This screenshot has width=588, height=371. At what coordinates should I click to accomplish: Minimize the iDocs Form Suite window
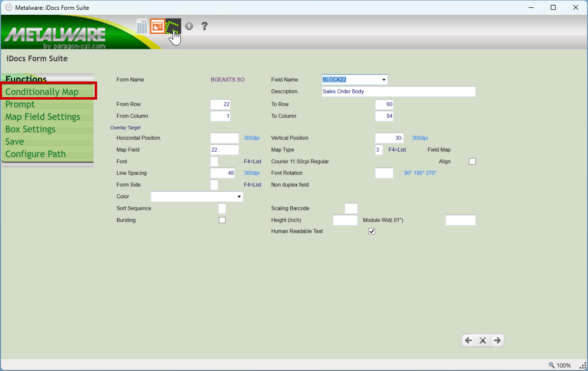pos(531,7)
